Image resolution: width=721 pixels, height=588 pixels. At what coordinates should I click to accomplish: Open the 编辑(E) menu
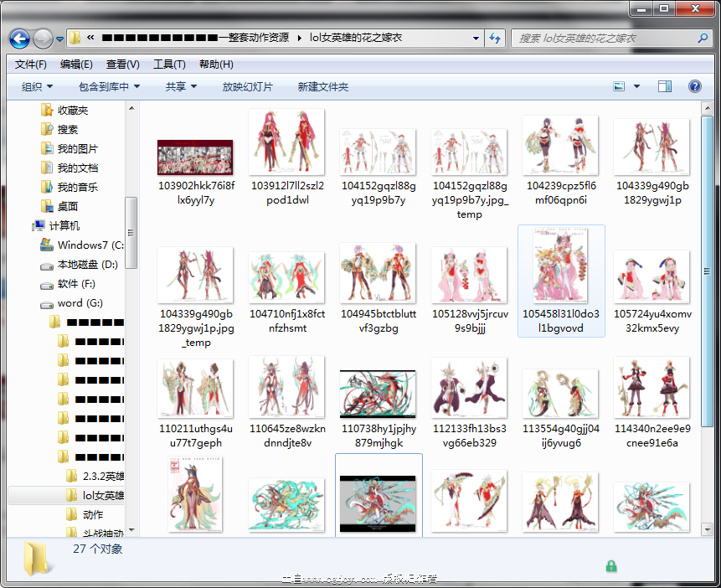pos(76,64)
